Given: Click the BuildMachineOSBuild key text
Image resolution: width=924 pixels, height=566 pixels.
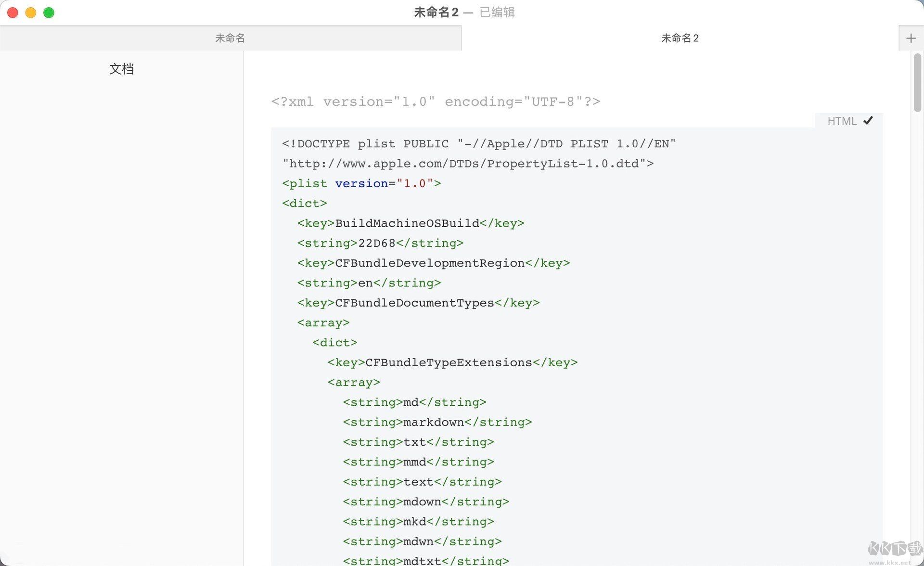Looking at the screenshot, I should pyautogui.click(x=407, y=223).
